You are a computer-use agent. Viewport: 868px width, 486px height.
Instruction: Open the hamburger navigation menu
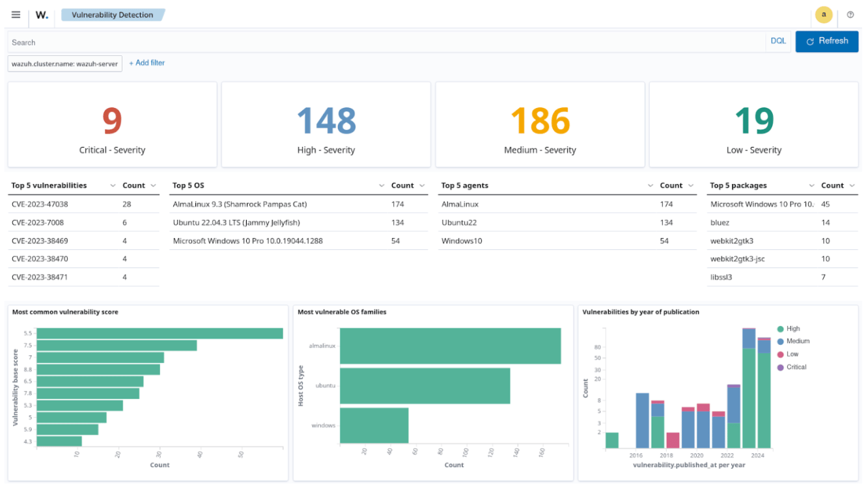point(16,15)
